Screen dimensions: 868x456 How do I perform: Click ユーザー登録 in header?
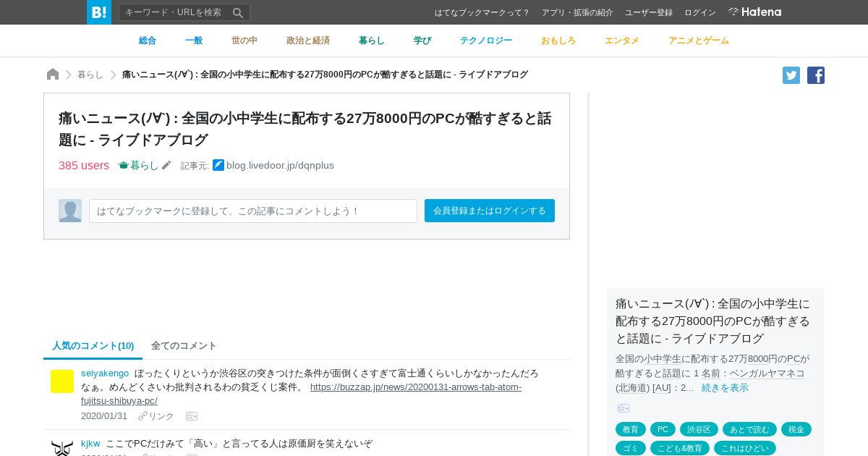[x=649, y=12]
